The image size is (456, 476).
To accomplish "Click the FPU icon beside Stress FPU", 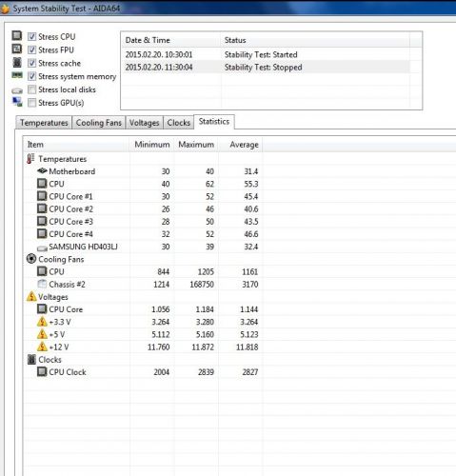I will (x=17, y=49).
